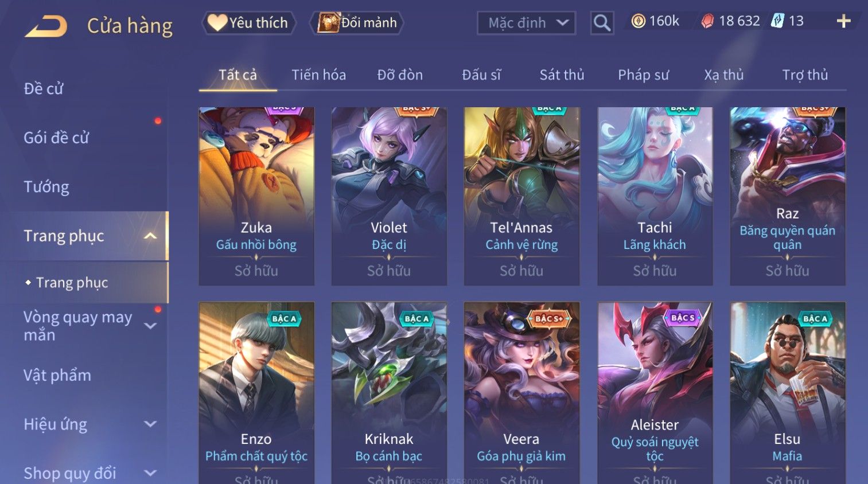Open Yêu thích favorites heart button

248,23
